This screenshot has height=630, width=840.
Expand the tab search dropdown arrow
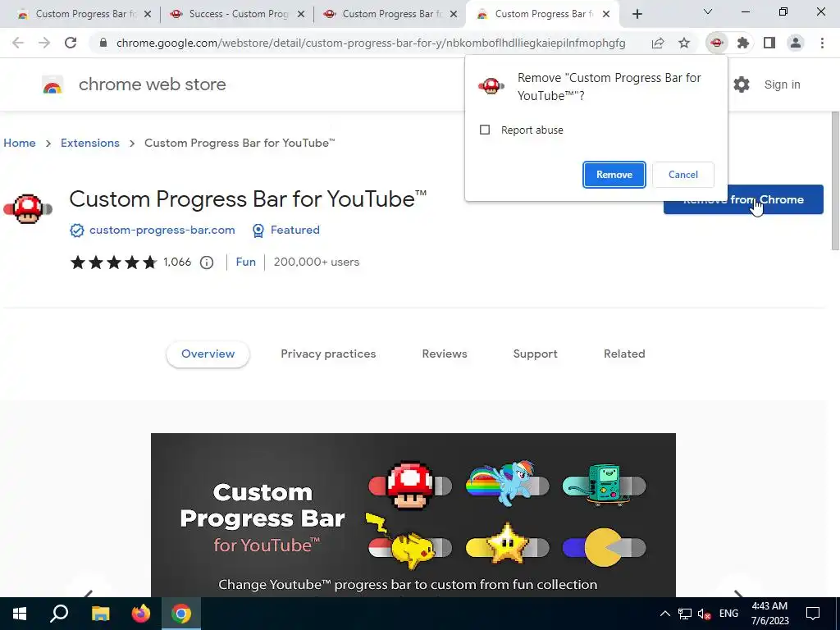708,11
